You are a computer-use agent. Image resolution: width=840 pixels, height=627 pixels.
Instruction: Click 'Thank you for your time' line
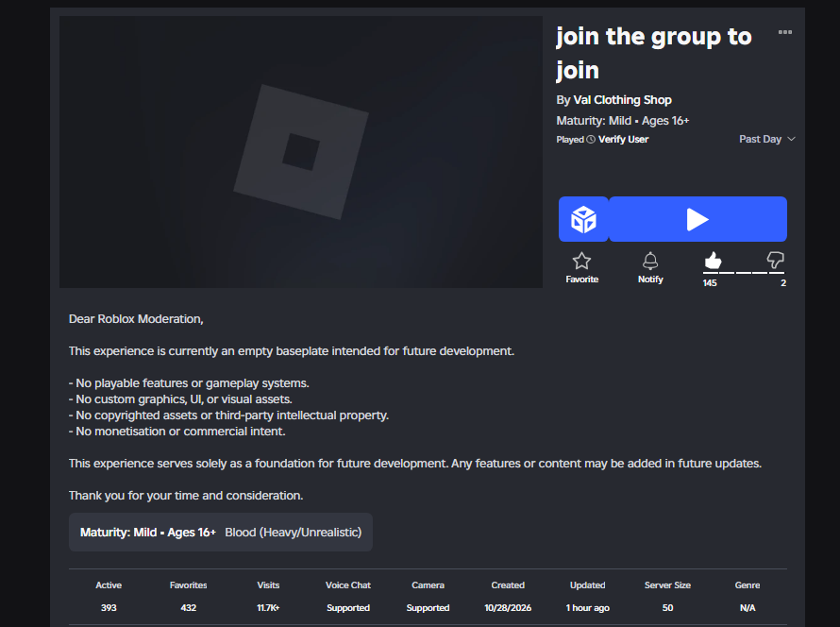pyautogui.click(x=186, y=496)
